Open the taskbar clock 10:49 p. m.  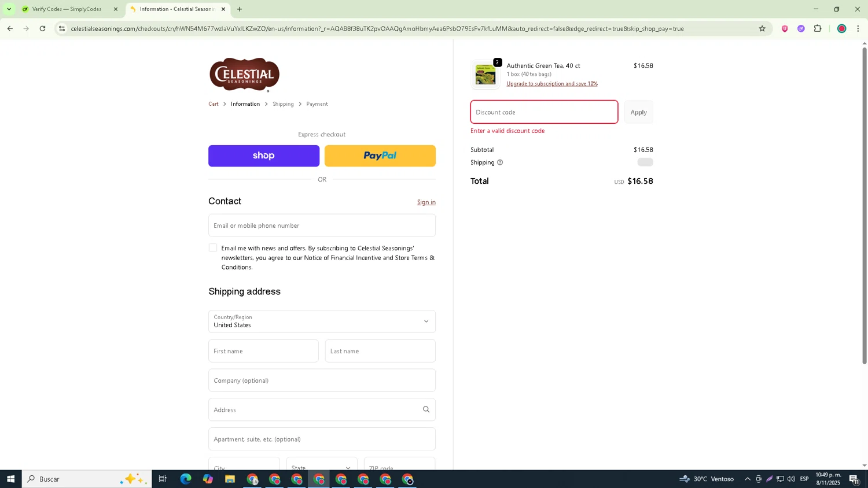pos(828,479)
